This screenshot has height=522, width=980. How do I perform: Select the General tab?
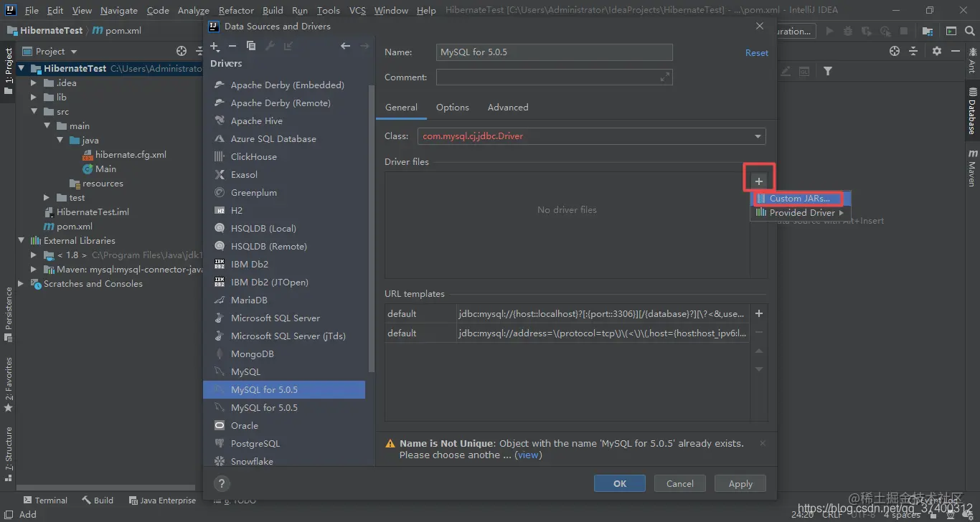[x=401, y=108]
